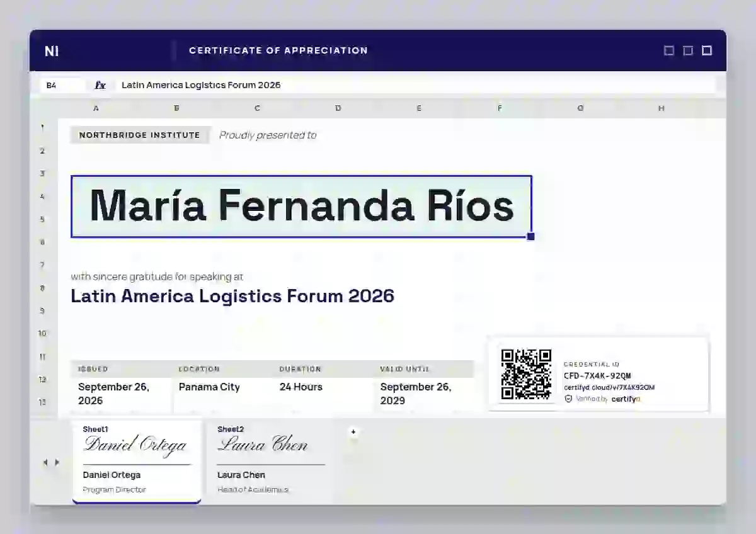Click the B4 cell reference box

(62, 85)
